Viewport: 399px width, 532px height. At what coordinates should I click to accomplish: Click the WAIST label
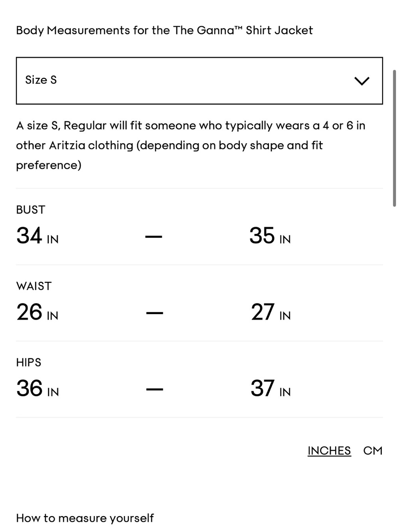click(x=34, y=286)
